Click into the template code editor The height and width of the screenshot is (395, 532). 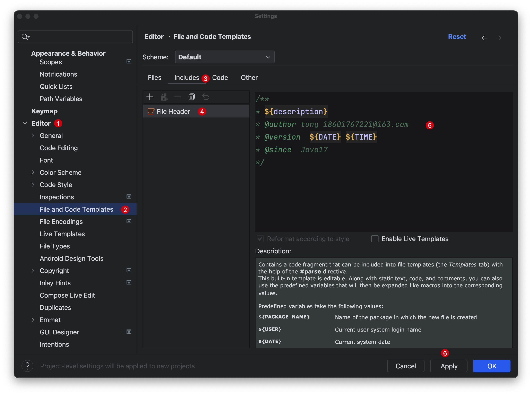point(384,162)
